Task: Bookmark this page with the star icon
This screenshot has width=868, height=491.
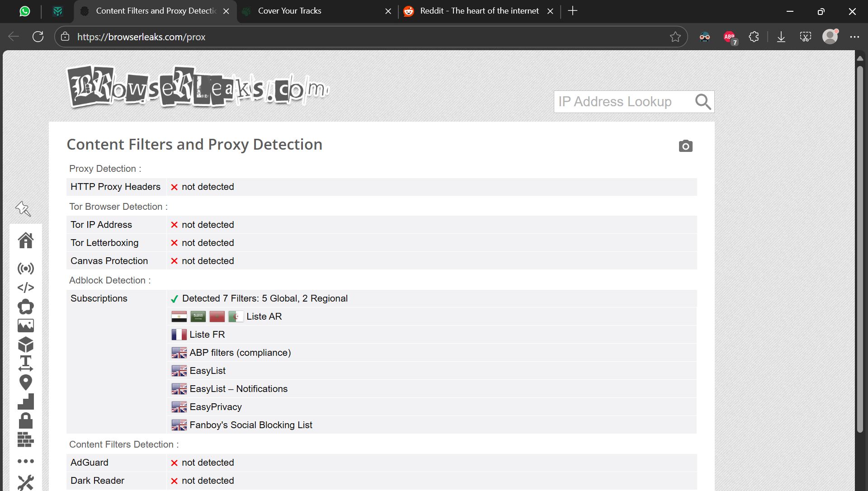Action: tap(675, 37)
